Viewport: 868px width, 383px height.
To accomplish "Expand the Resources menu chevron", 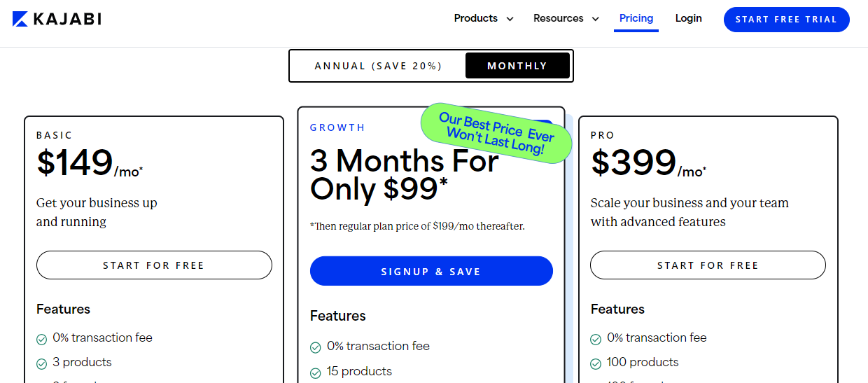I will pyautogui.click(x=596, y=19).
